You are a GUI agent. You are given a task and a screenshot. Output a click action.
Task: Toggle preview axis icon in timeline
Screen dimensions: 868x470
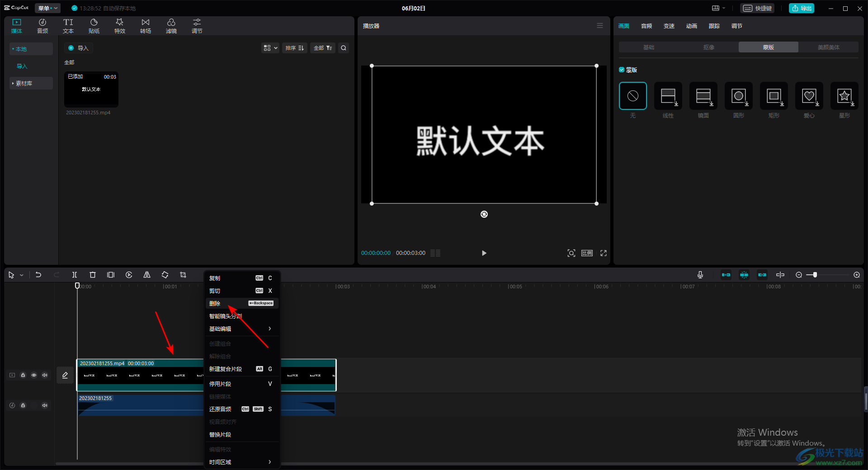(780, 275)
